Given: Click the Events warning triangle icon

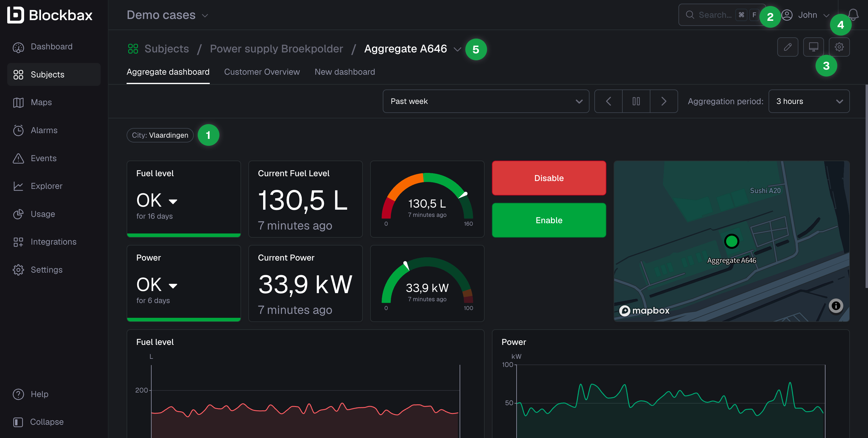Looking at the screenshot, I should coord(18,158).
